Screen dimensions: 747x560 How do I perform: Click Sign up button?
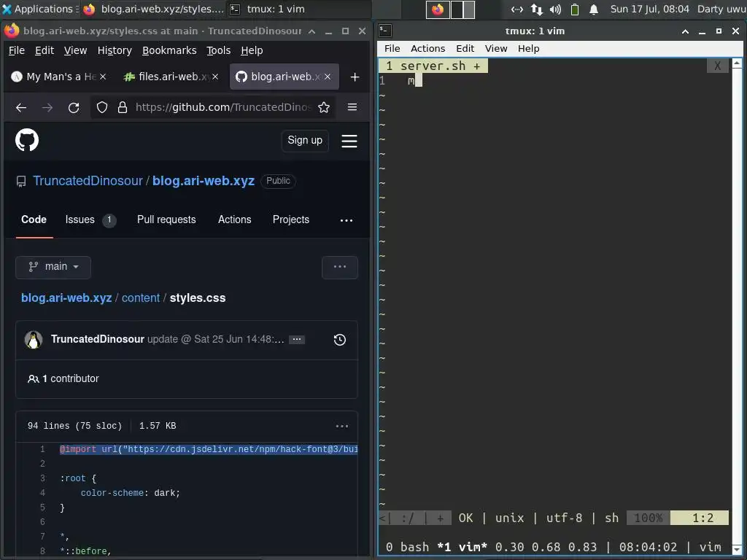click(305, 141)
